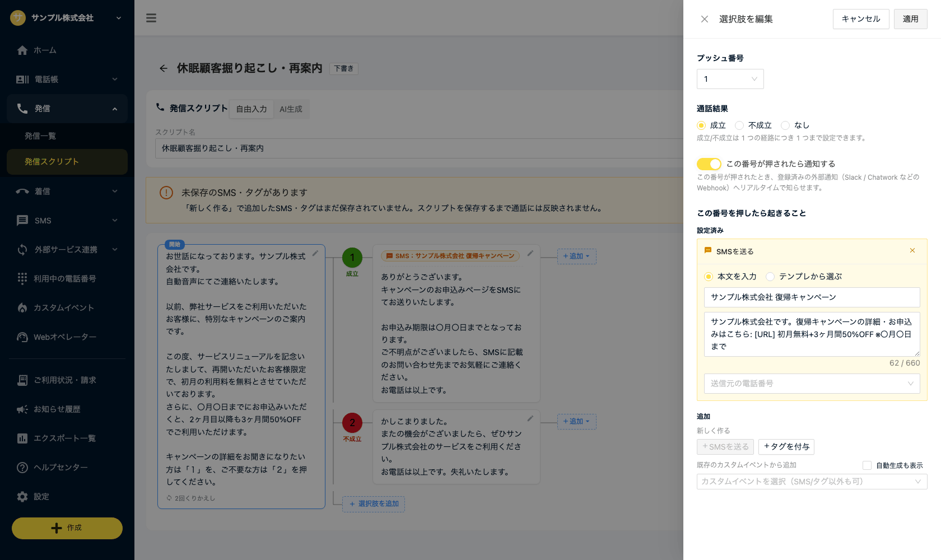Click the SMS chat bubble icon in sidebar
This screenshot has height=560, width=941.
pyautogui.click(x=22, y=221)
